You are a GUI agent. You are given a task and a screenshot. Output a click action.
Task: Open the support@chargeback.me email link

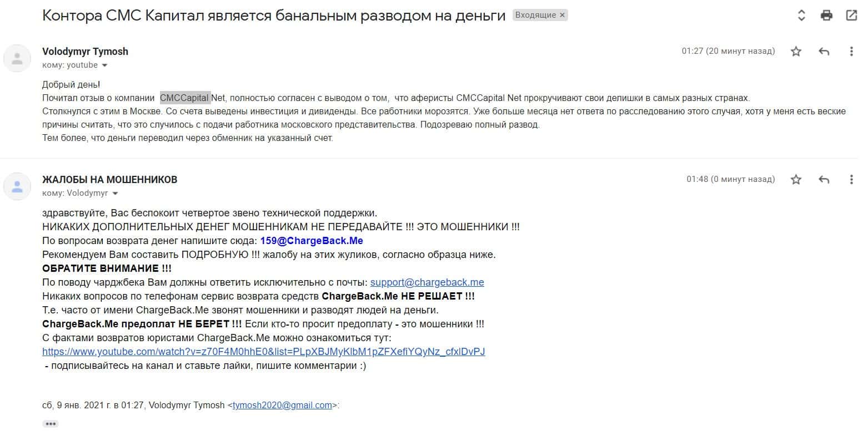tap(427, 282)
